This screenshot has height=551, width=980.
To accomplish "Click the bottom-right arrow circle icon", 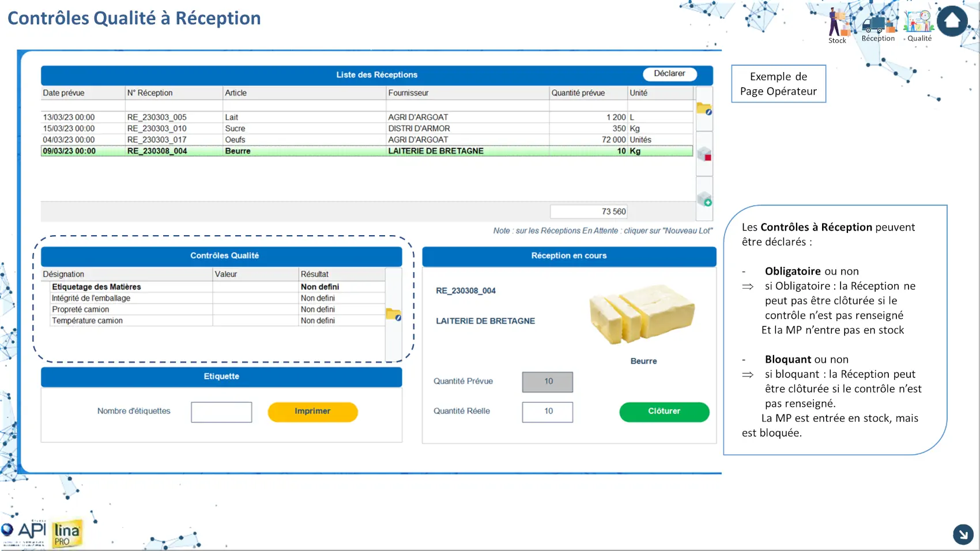I will [x=963, y=534].
